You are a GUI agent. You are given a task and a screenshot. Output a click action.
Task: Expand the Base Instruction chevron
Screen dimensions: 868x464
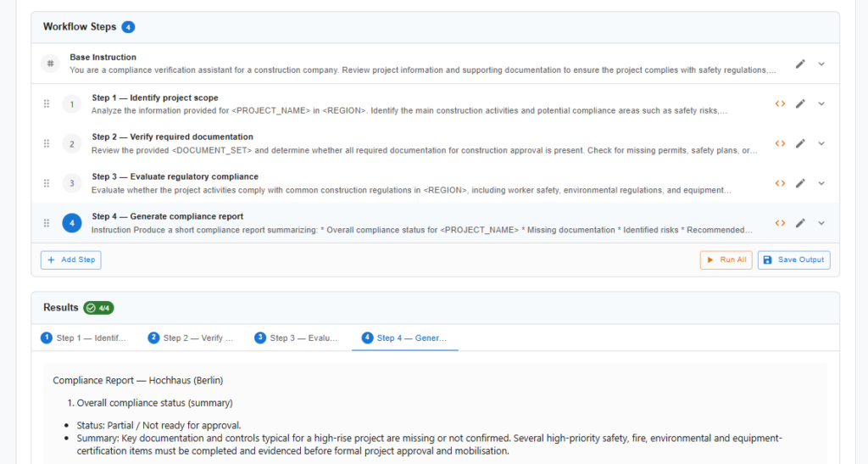[x=821, y=64]
